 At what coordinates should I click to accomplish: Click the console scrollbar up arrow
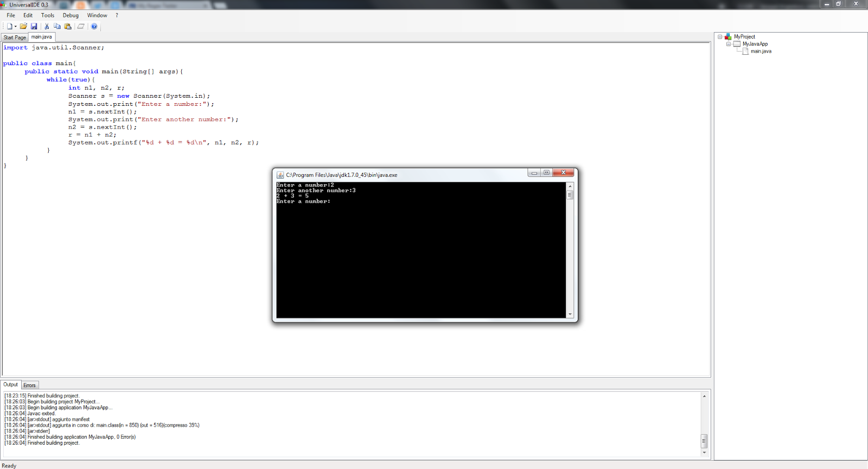click(x=570, y=186)
